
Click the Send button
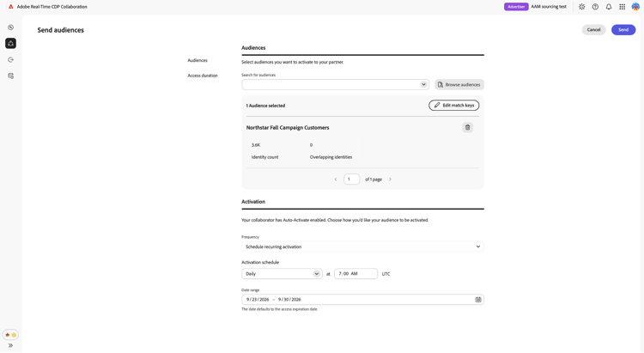pyautogui.click(x=623, y=29)
